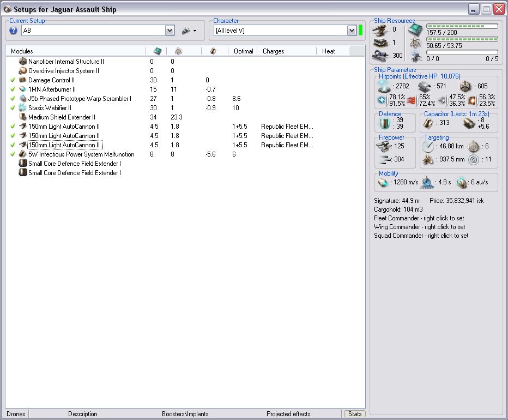Click the armor hitpoints icon showing 571
This screenshot has width=508, height=420.
click(x=425, y=87)
